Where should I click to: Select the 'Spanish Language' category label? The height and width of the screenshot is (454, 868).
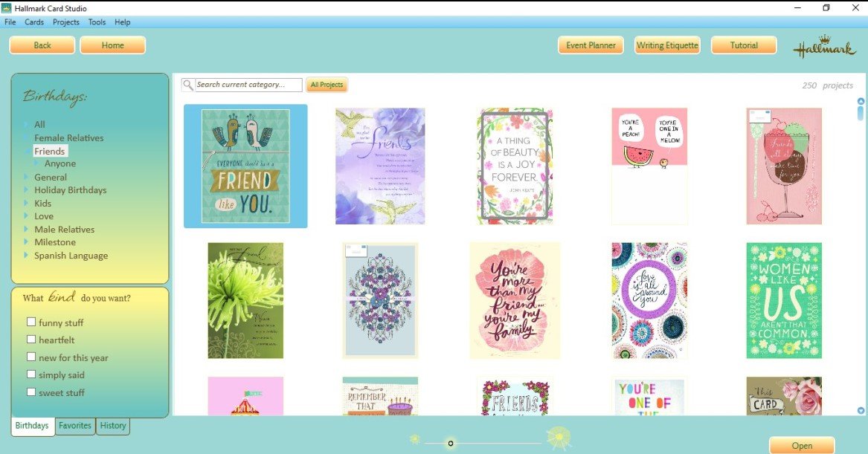[x=71, y=256]
